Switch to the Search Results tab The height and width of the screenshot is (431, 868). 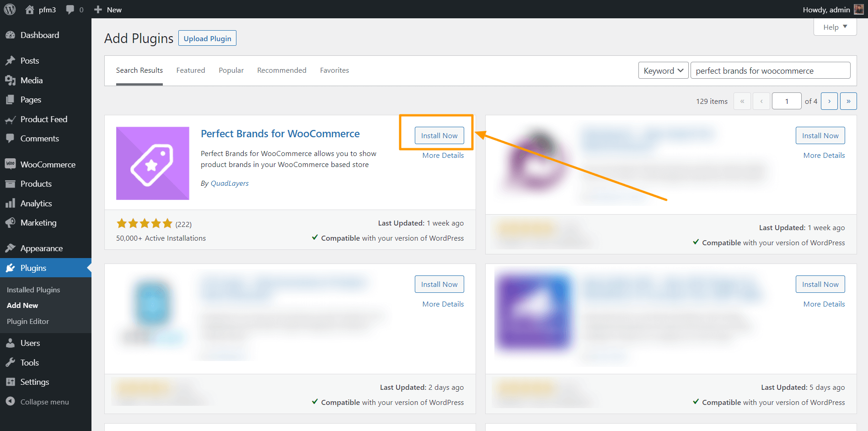tap(139, 70)
